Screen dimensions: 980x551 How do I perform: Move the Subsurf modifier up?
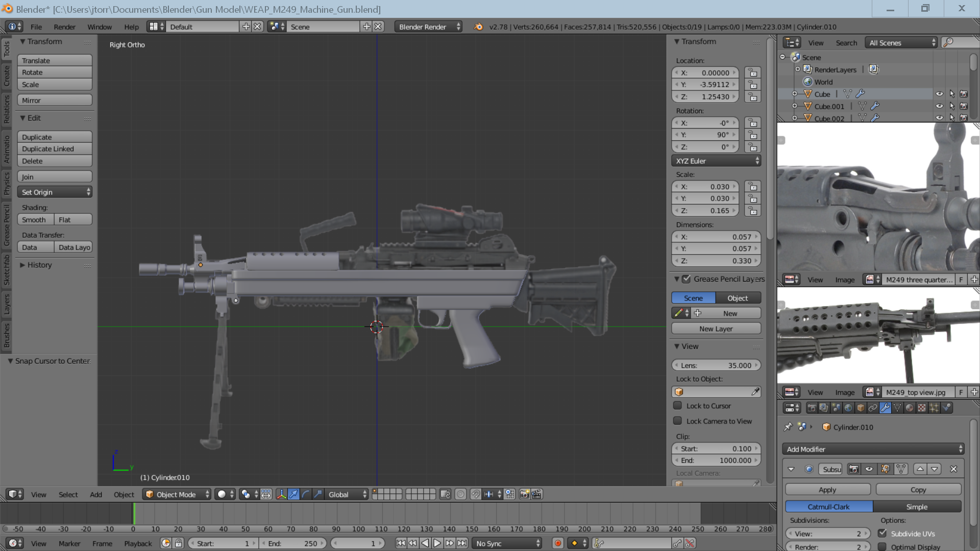tap(920, 469)
